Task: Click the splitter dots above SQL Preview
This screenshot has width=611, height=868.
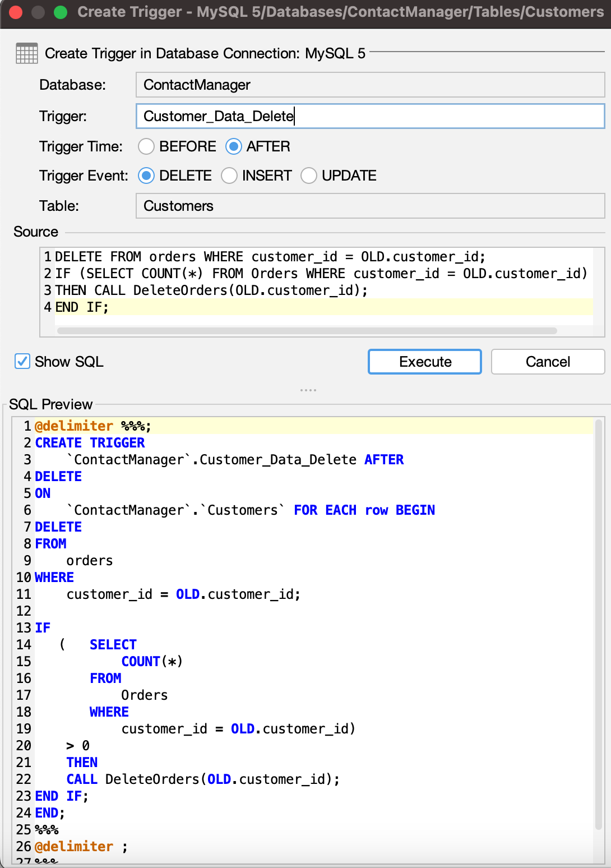Action: [x=308, y=390]
